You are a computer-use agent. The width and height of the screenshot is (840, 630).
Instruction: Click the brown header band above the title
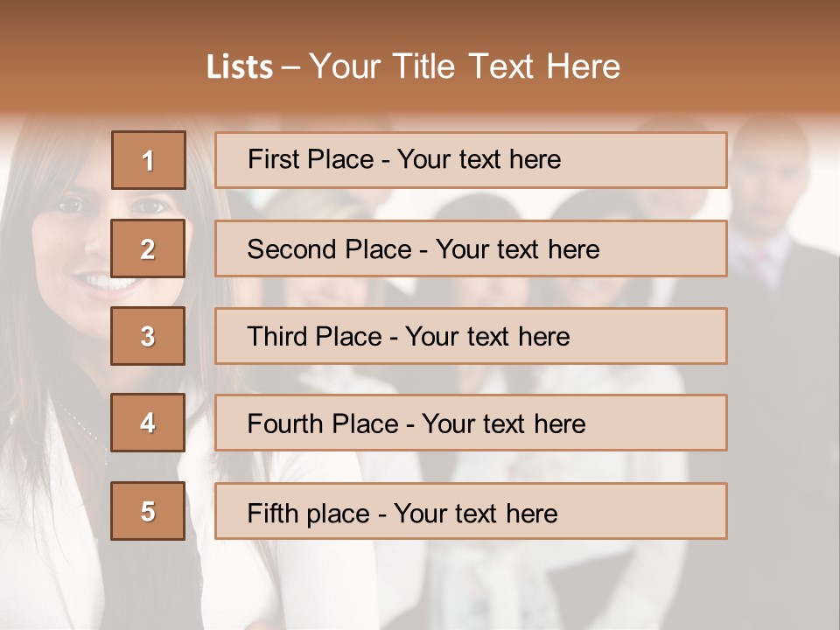click(420, 19)
